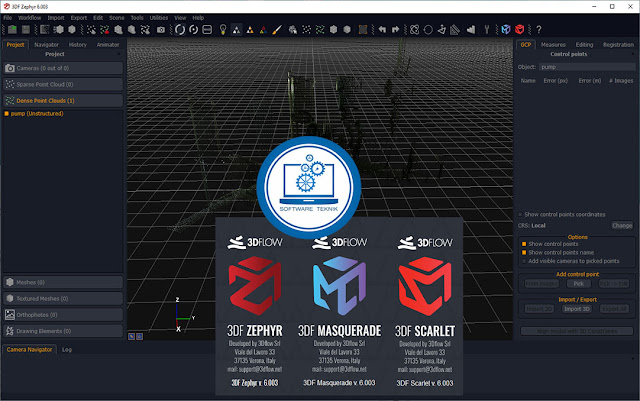Expand the Sparse Point Cloud (0) section

click(63, 85)
